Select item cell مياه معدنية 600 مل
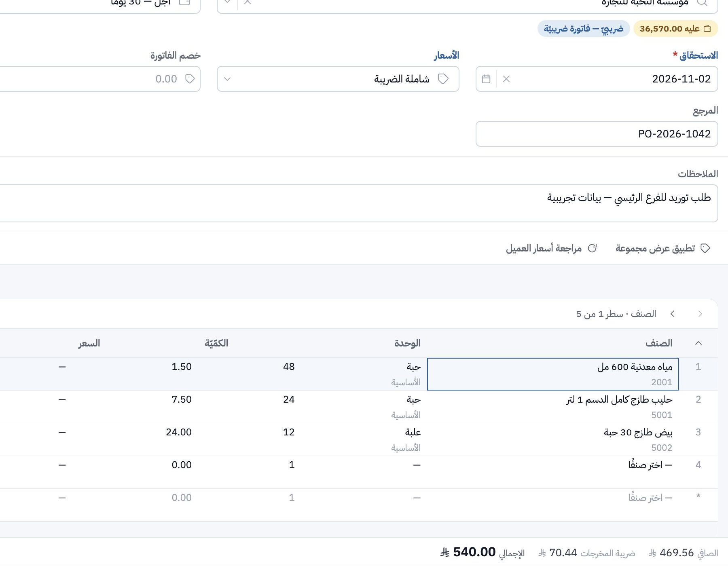728x566 pixels. point(553,374)
